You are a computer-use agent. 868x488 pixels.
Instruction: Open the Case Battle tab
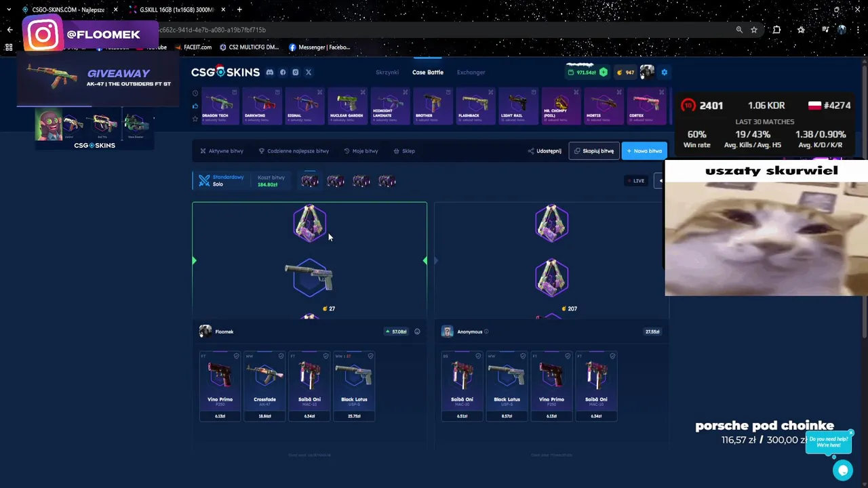point(428,73)
